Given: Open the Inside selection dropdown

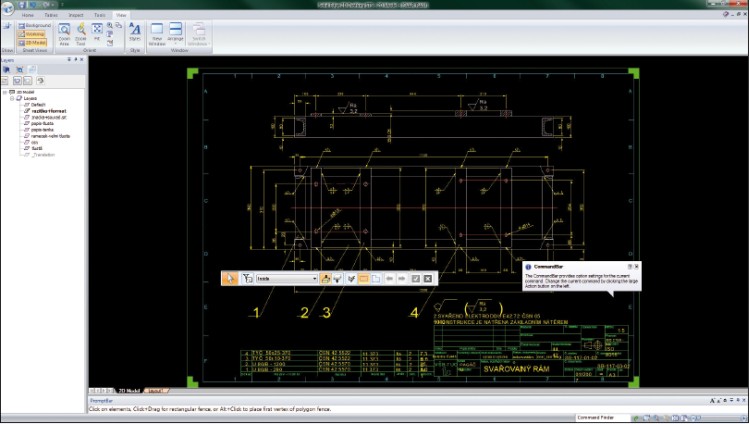Looking at the screenshot, I should click(314, 278).
